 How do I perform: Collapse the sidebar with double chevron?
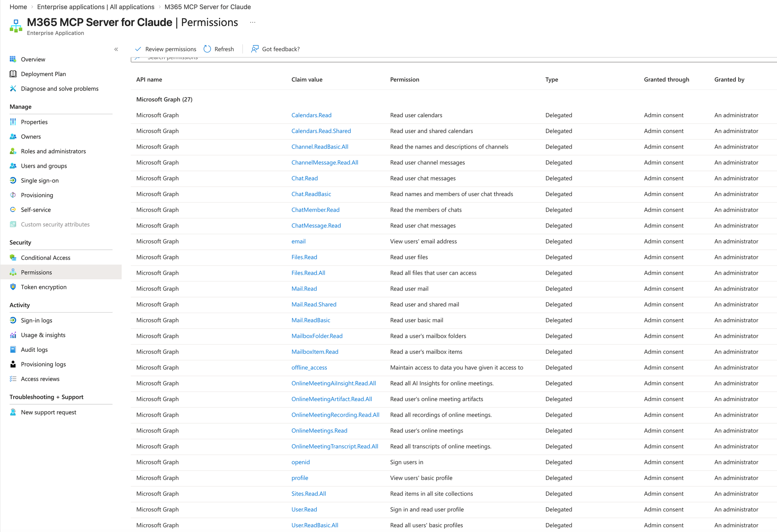pyautogui.click(x=116, y=49)
